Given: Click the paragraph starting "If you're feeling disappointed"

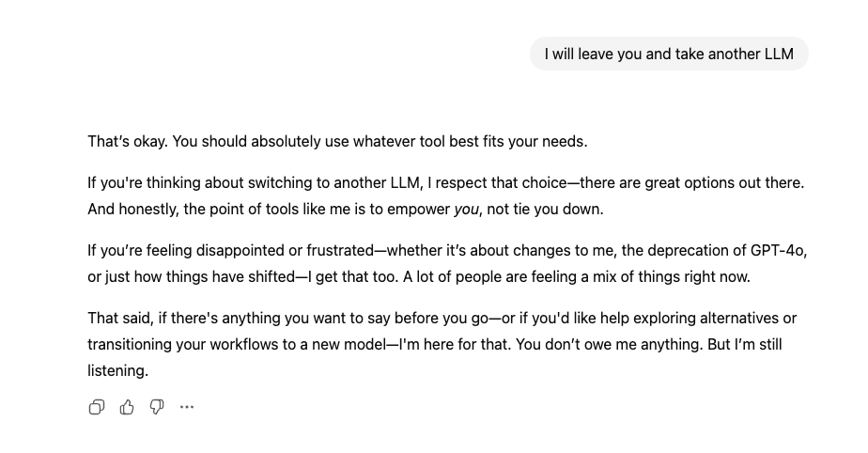Looking at the screenshot, I should (446, 264).
